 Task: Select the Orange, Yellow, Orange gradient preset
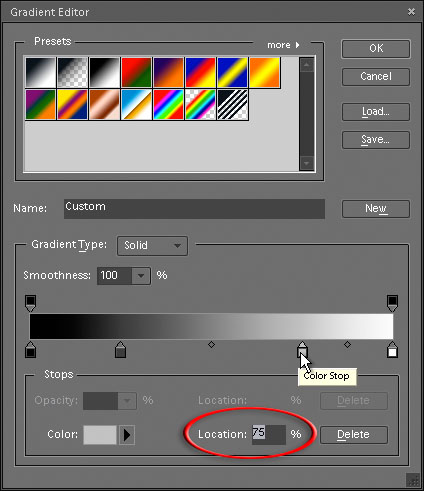click(x=265, y=72)
